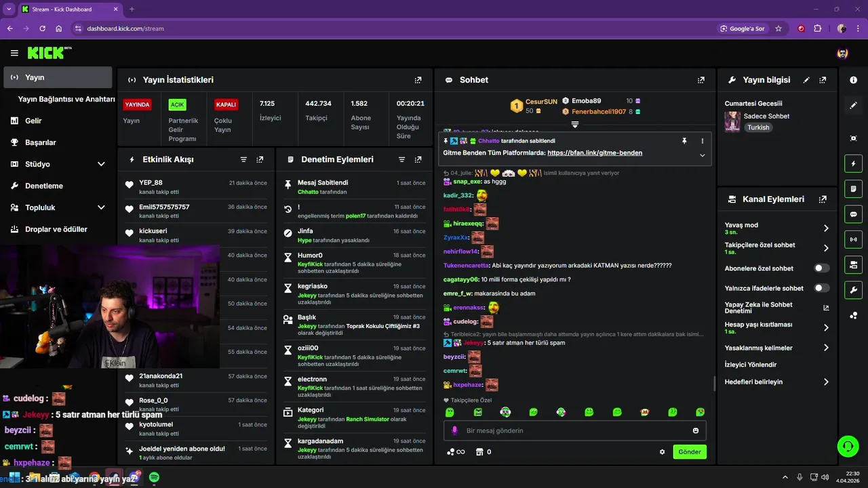The image size is (868, 488).
Task: Open Yayın Bağlantısı ve Anahtarı page
Action: [x=66, y=99]
